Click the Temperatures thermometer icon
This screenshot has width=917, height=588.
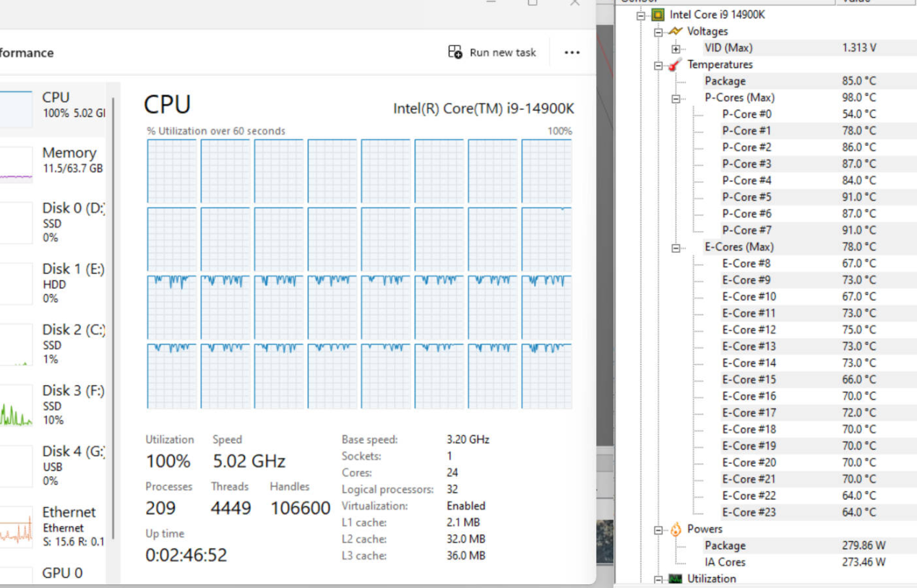[x=676, y=64]
